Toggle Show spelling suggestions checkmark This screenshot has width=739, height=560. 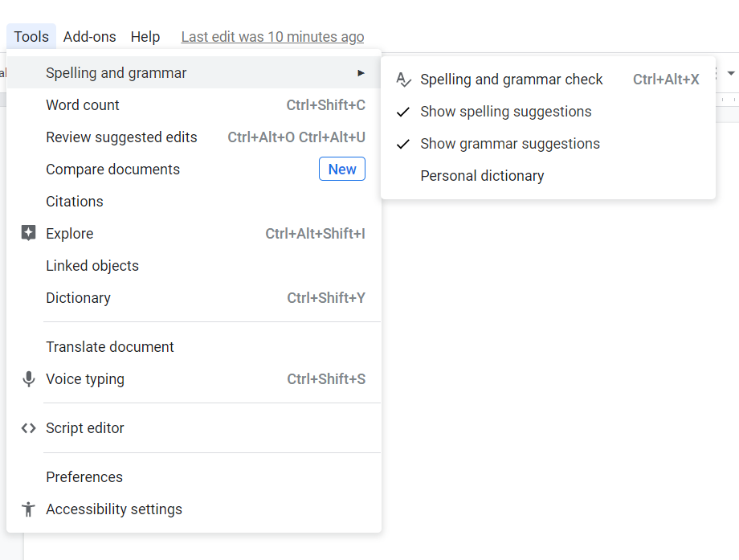tap(403, 112)
